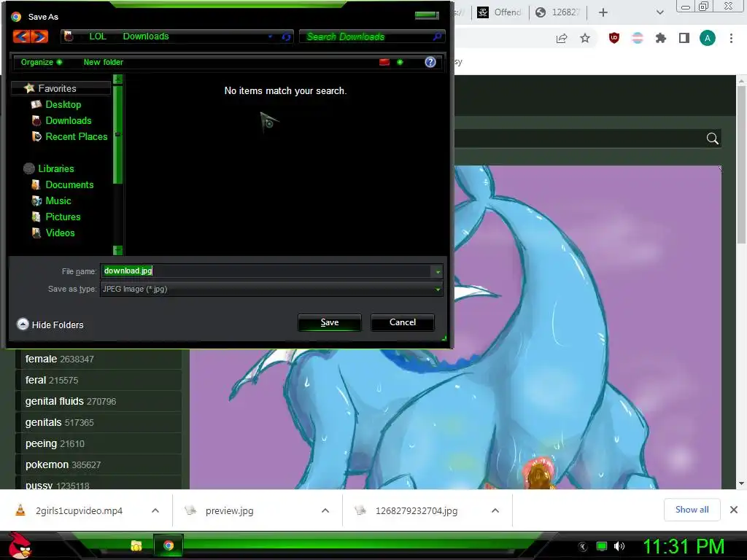Screen dimensions: 747x560
Task: Switch to the 12682 Chrome tab
Action: coord(557,12)
